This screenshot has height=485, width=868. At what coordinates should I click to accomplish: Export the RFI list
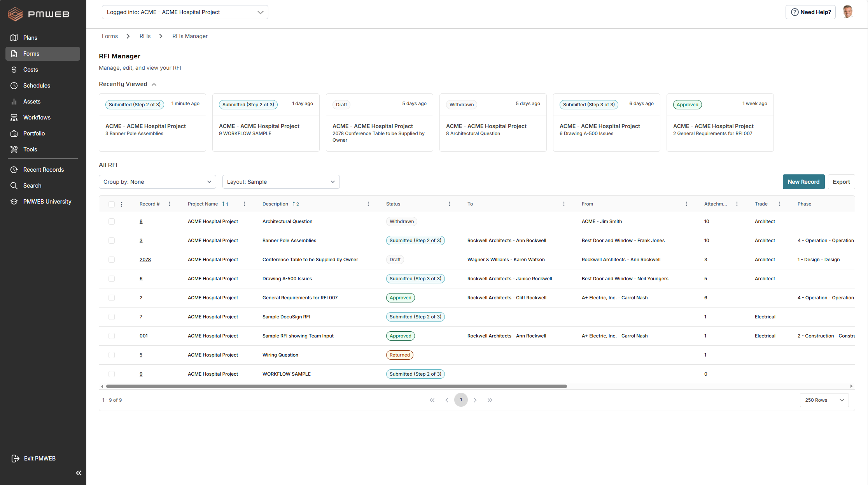coord(841,181)
